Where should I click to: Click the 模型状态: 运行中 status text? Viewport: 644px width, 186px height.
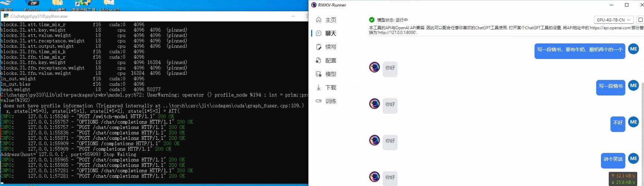(x=392, y=20)
